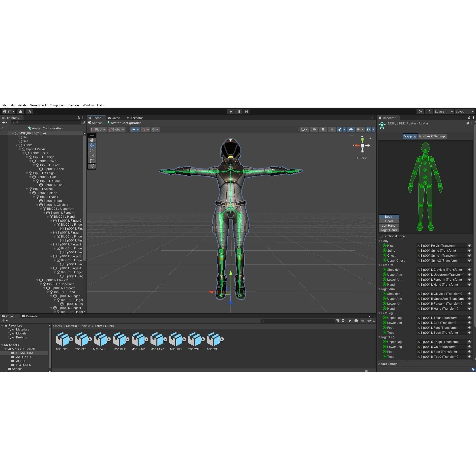This screenshot has width=476, height=476.
Task: Open the Window menu
Action: click(x=88, y=105)
